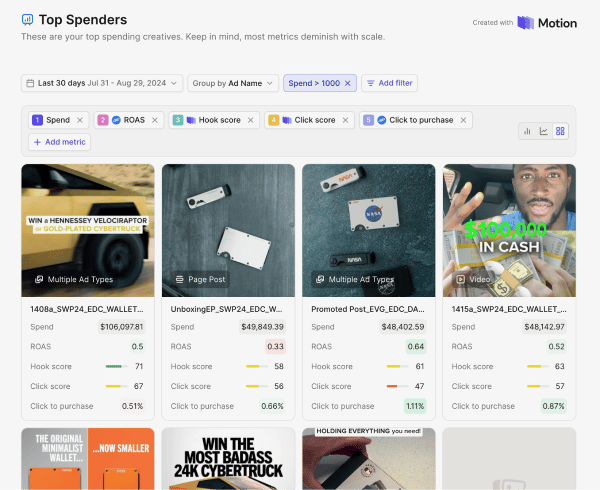Click Add metric button

(59, 142)
